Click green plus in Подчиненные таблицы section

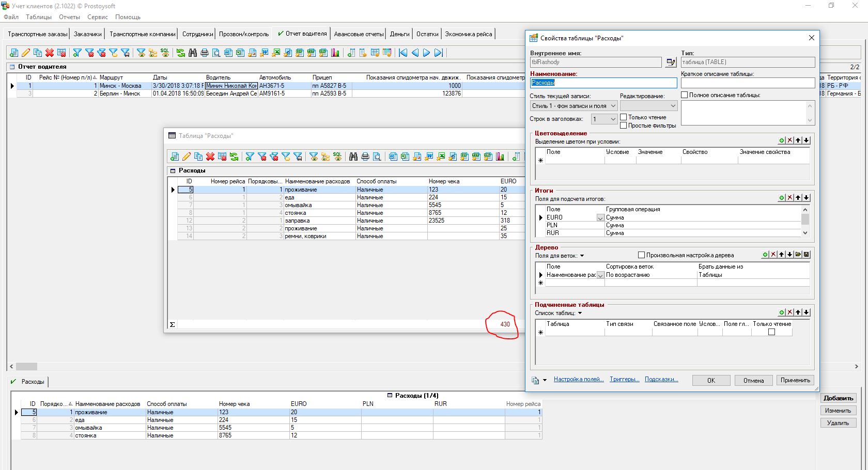click(x=782, y=312)
